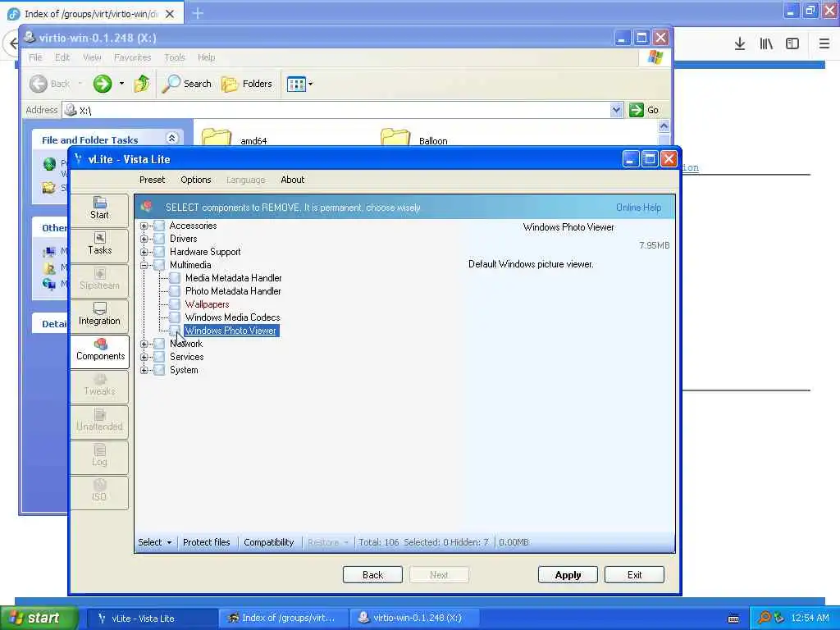Expand the Services tree node
This screenshot has width=840, height=630.
pos(144,357)
